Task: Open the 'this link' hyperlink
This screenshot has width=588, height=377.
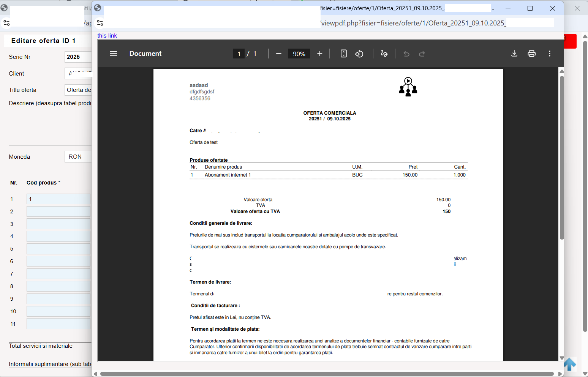Action: [x=107, y=36]
